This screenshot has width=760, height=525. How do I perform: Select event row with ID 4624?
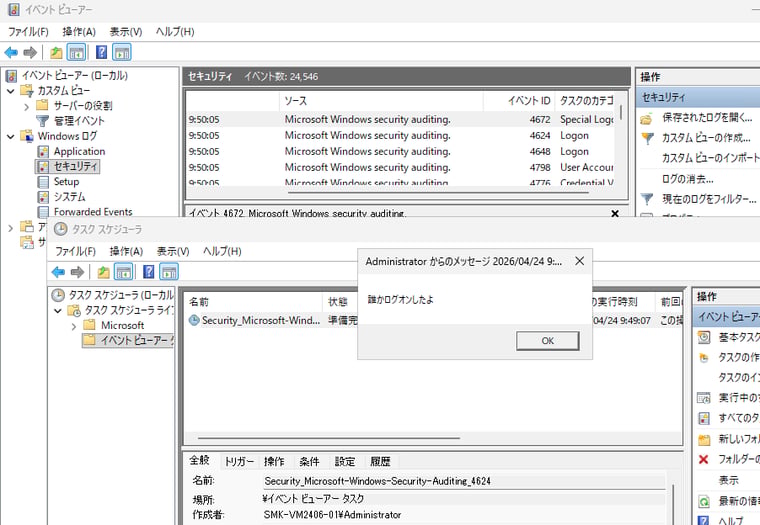click(400, 135)
